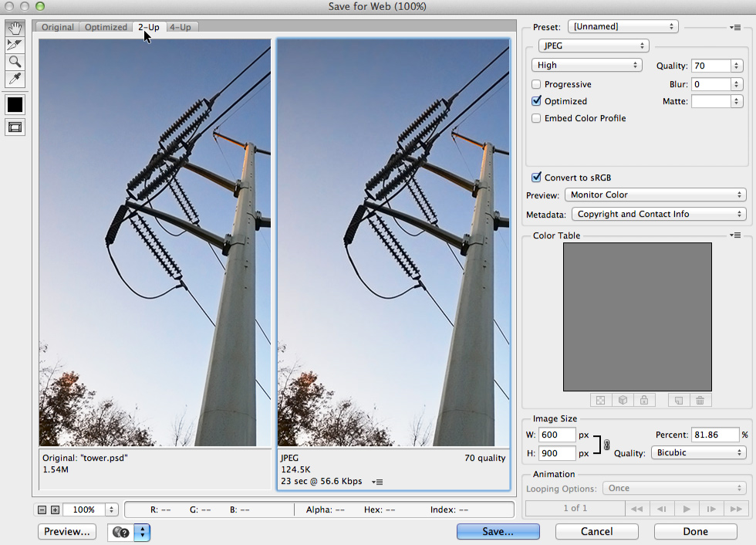Enable Progressive JPEG encoding
The image size is (756, 545).
(x=536, y=84)
